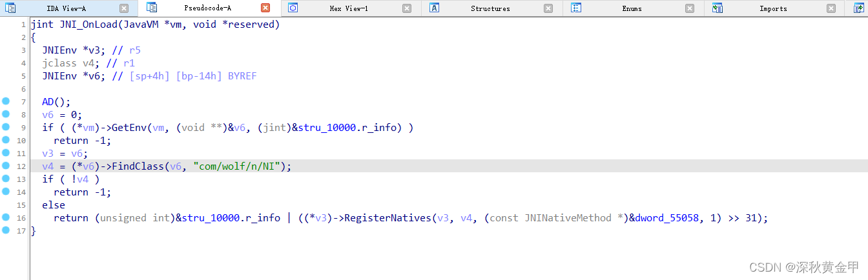
Task: Open the Imports tab
Action: [x=773, y=8]
